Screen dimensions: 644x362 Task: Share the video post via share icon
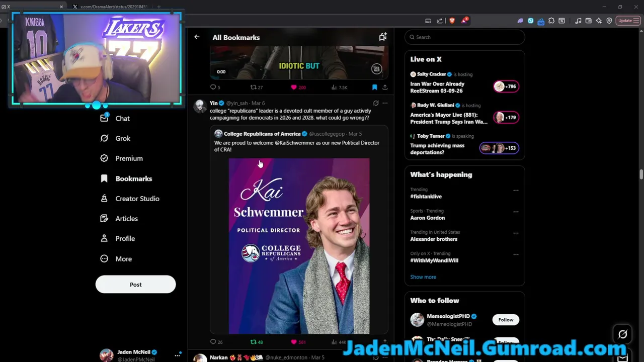click(385, 87)
